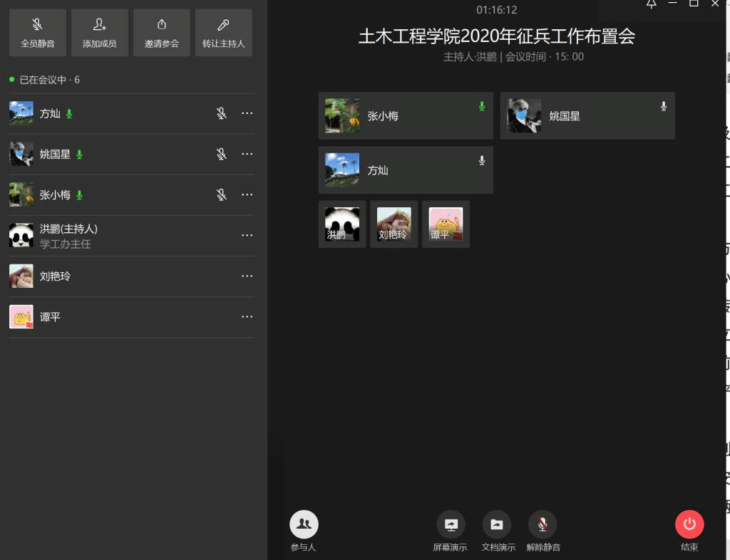Viewport: 730px width, 560px height.
Task: Expand more options menu for 刘艳玲
Action: pos(247,276)
